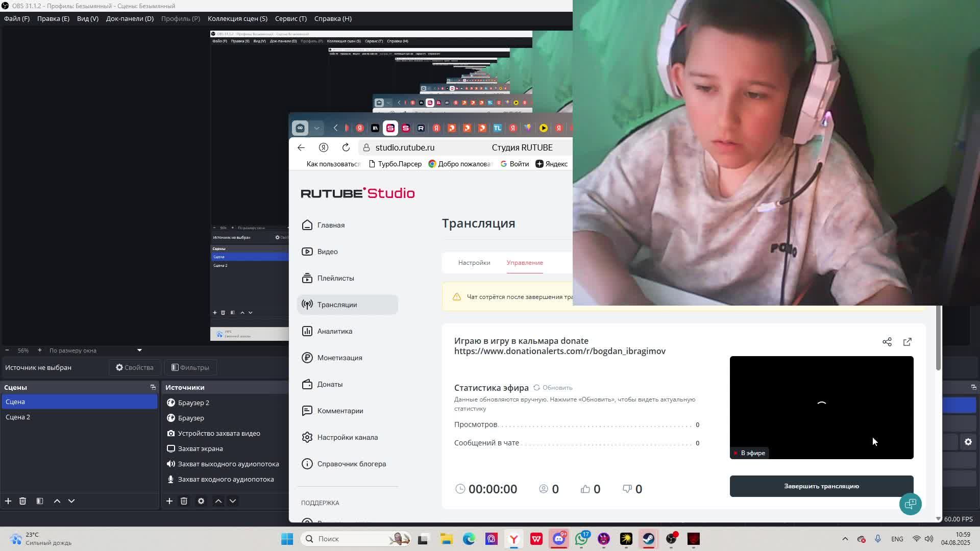
Task: Delete selected scene with trash icon
Action: (22, 501)
